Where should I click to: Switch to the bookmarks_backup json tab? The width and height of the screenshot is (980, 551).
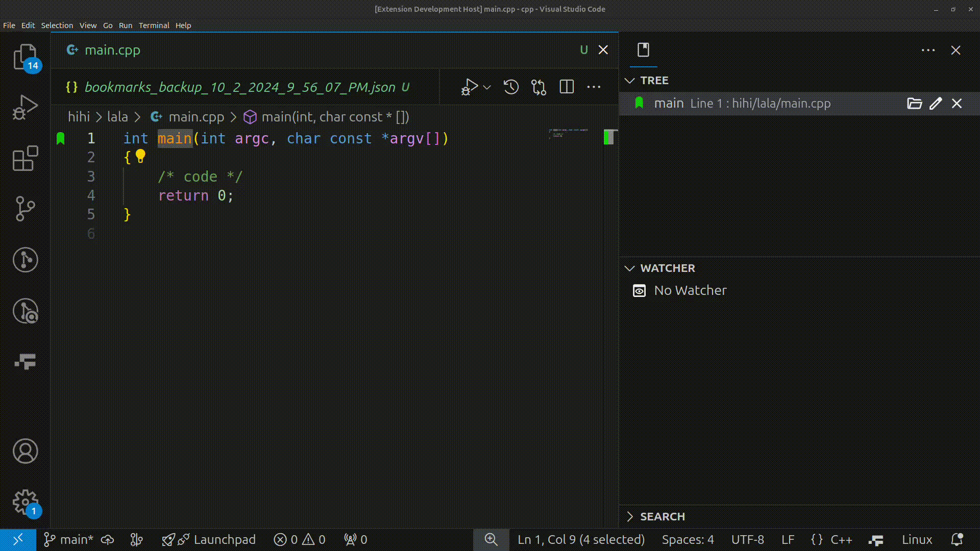coord(239,87)
